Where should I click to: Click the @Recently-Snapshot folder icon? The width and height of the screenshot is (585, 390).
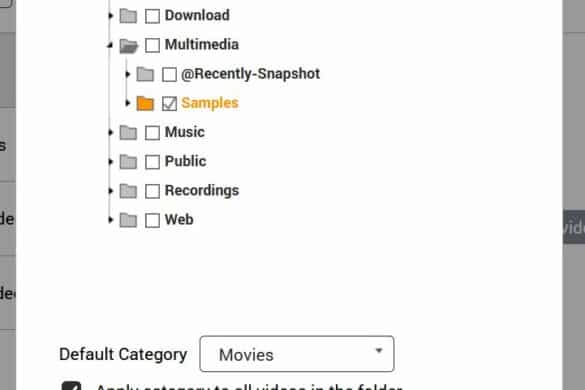tap(145, 74)
